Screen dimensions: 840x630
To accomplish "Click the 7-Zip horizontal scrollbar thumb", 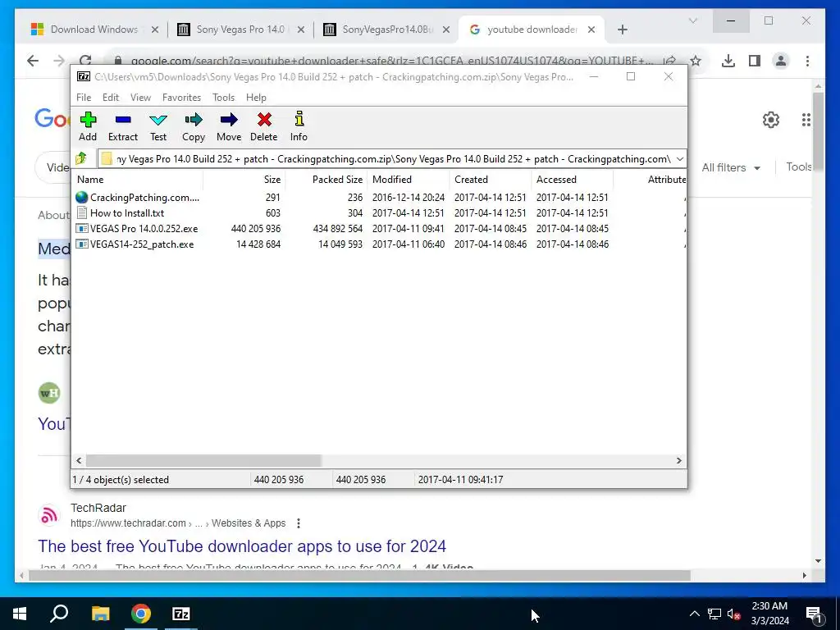I will [203, 461].
